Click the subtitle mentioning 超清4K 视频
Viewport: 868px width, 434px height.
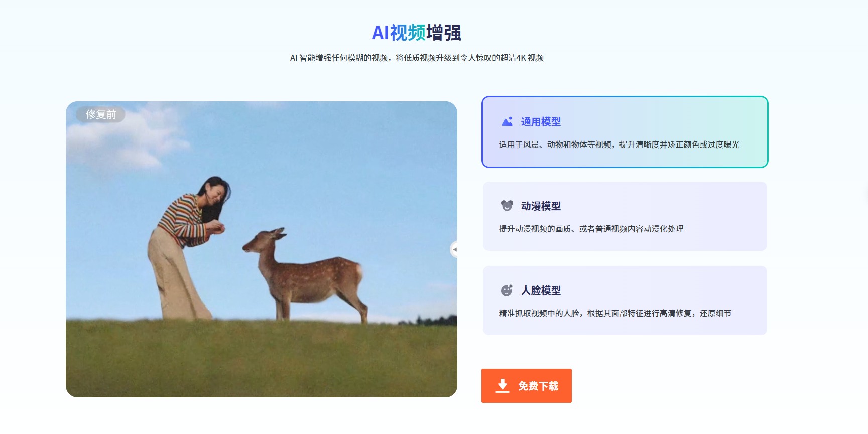coord(417,58)
